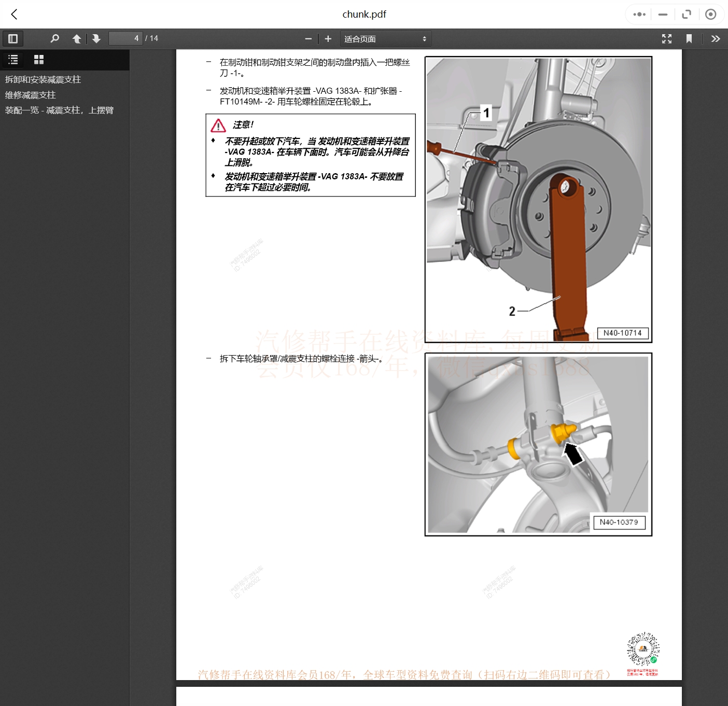Go to the previous page with the up arrow
This screenshot has width=728, height=706.
(x=77, y=38)
